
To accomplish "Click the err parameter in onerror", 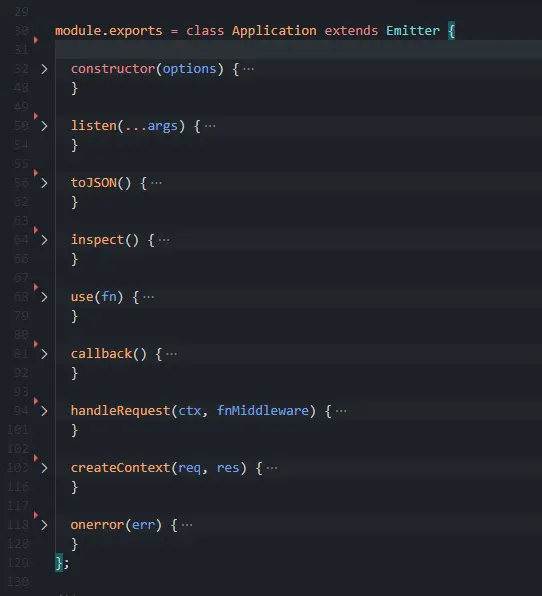I will (143, 525).
